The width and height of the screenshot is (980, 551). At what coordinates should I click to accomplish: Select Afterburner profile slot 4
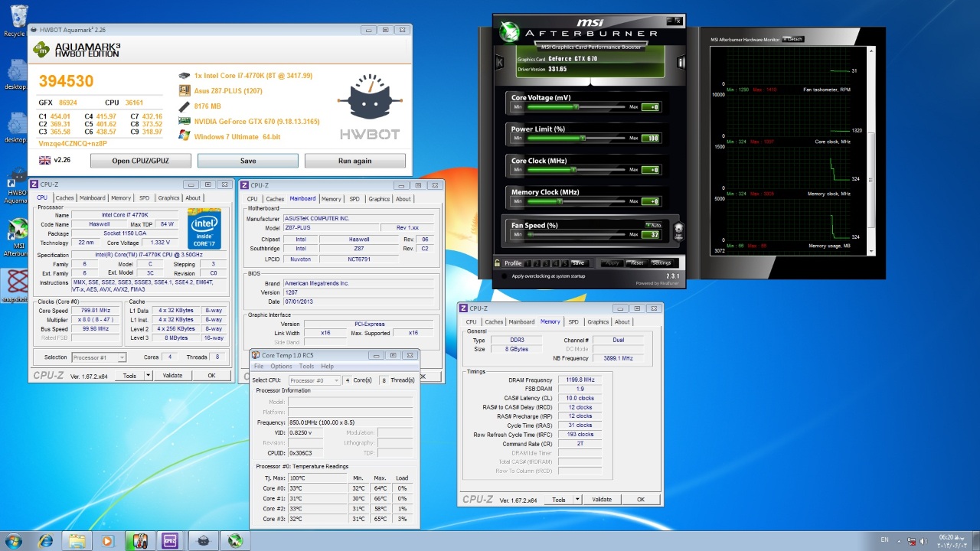[555, 263]
